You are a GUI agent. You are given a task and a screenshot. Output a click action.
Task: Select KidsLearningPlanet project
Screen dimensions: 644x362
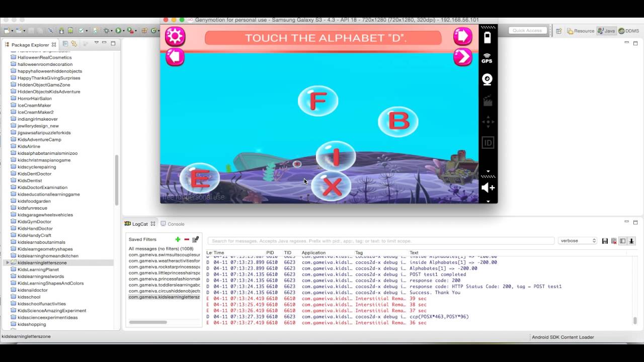(x=38, y=269)
